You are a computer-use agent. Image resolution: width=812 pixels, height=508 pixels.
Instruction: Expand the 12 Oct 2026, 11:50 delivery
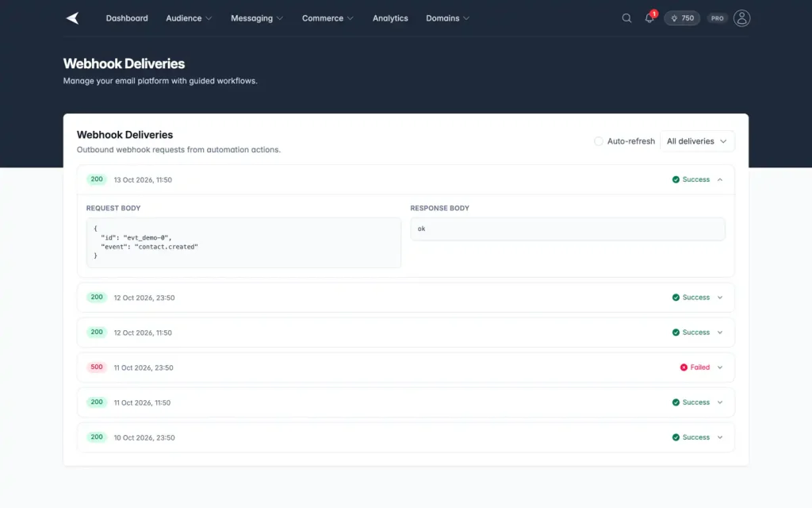[405, 333]
